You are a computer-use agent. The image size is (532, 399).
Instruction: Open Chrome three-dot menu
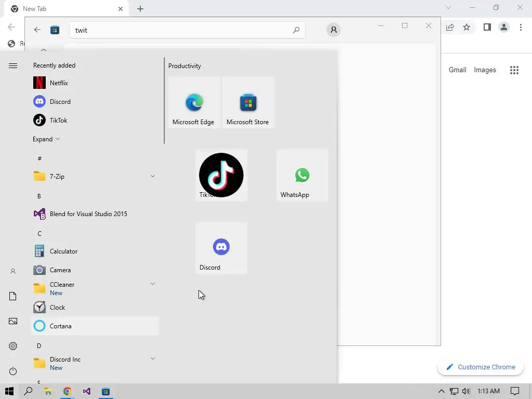pos(521,27)
